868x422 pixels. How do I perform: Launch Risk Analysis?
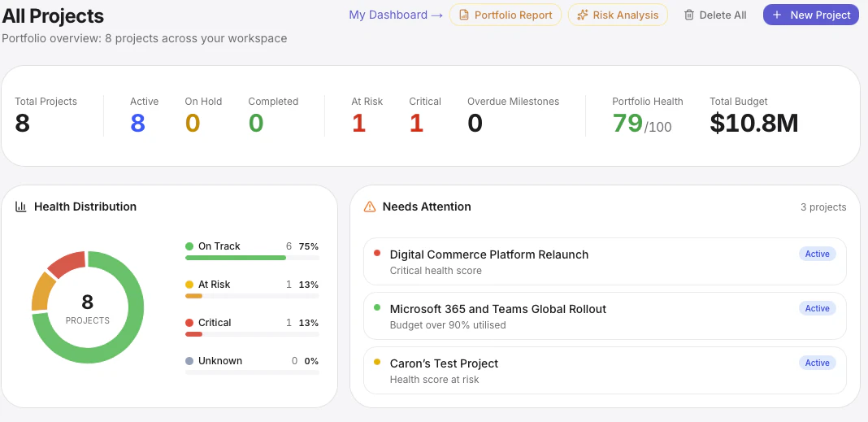(x=618, y=15)
